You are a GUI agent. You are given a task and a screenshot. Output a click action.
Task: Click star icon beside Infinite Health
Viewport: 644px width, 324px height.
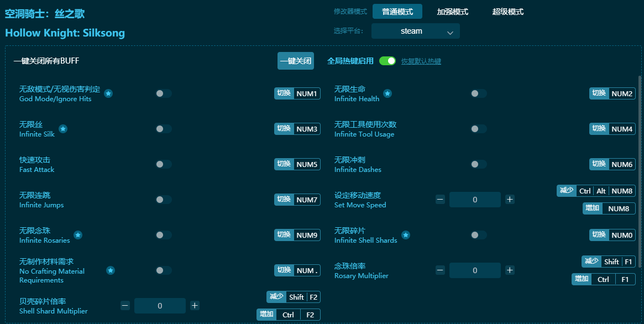[388, 93]
